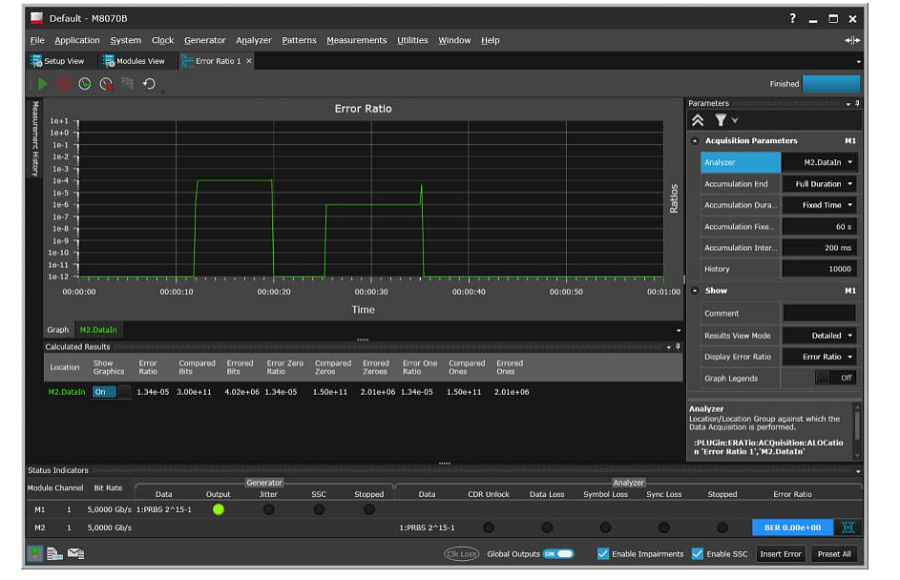Open the Patterns menu
Image resolution: width=900 pixels, height=580 pixels.
point(299,40)
